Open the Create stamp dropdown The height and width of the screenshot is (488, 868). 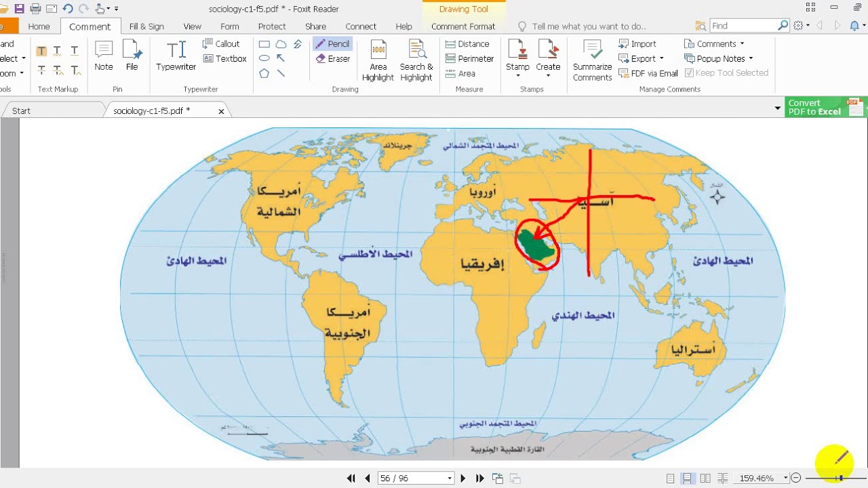tap(548, 59)
